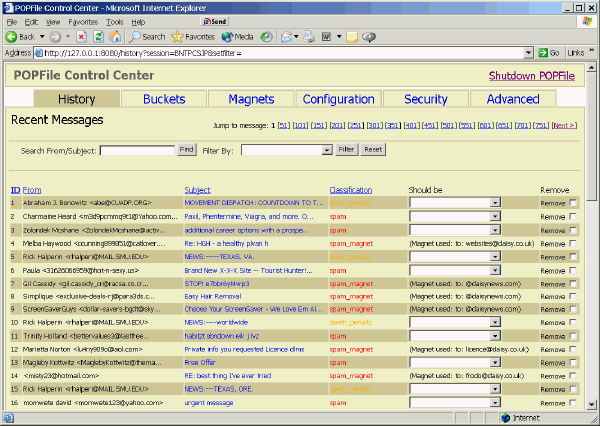600x426 pixels.
Task: Click the vertical scrollbar up arrow
Action: tap(591, 67)
